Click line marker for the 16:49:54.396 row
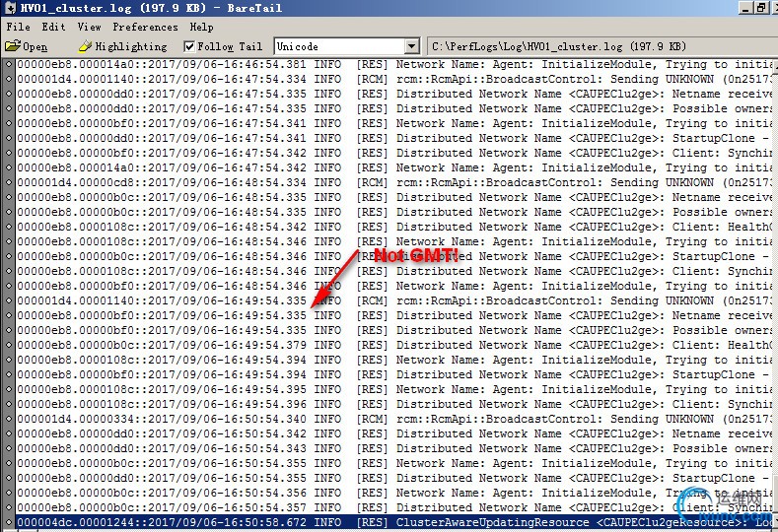Screen dimensions: 778x532 (9, 404)
